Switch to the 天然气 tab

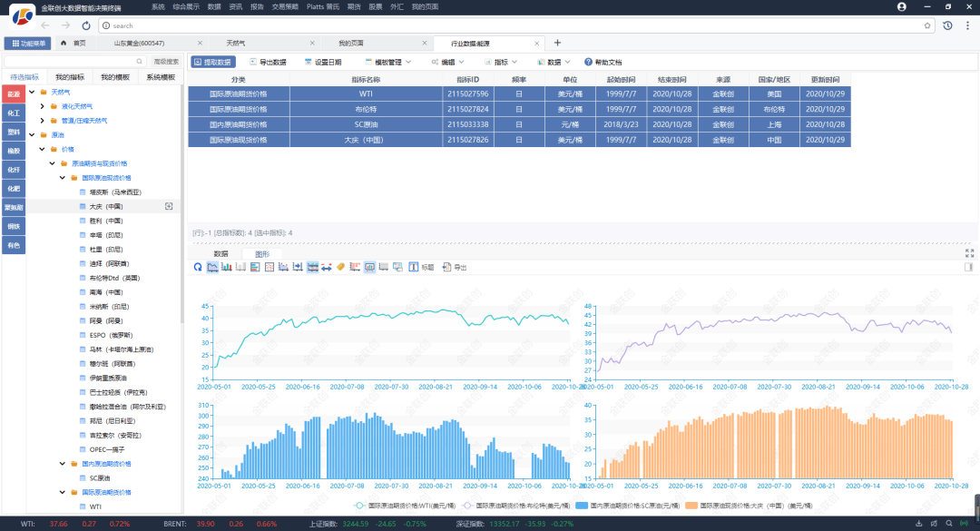(236, 43)
